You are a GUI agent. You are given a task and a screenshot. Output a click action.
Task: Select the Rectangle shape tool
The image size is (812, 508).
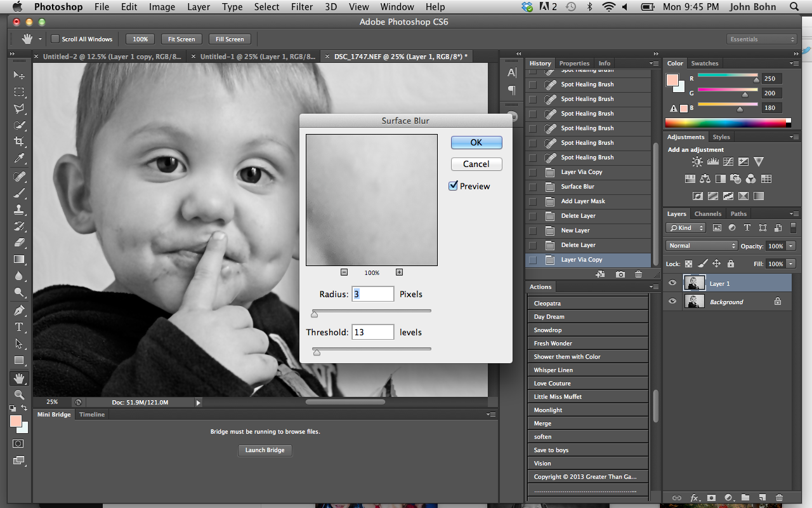19,360
